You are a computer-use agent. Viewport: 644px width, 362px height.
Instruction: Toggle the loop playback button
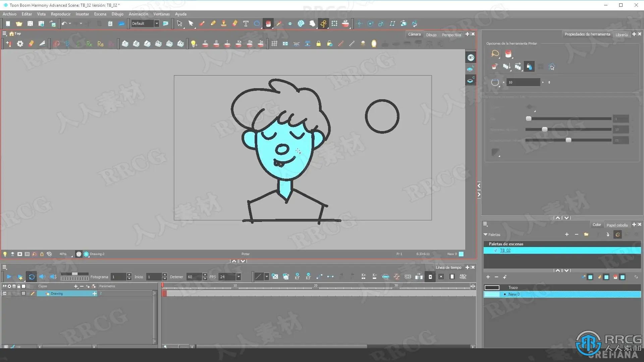[32, 277]
